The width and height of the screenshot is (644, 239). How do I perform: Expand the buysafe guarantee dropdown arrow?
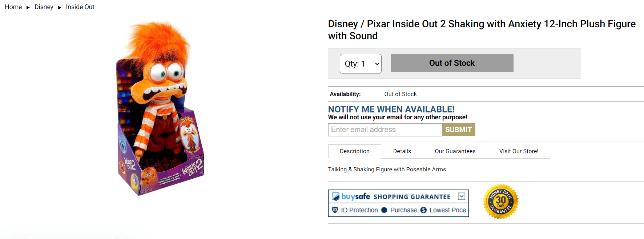[462, 196]
